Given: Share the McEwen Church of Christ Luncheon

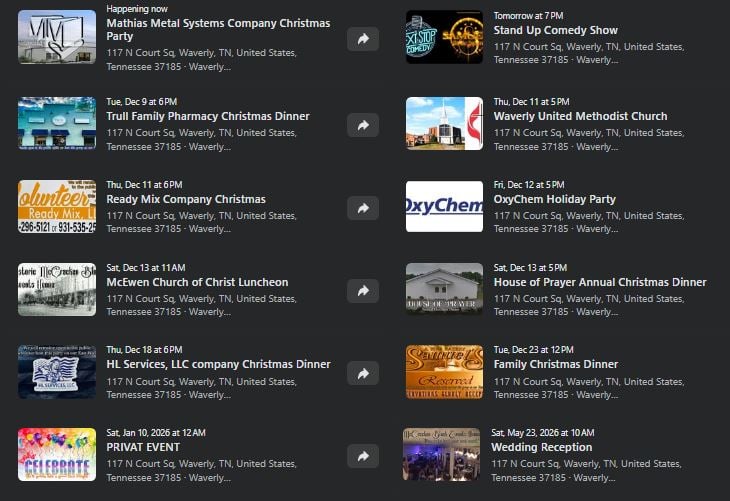Looking at the screenshot, I should 363,291.
